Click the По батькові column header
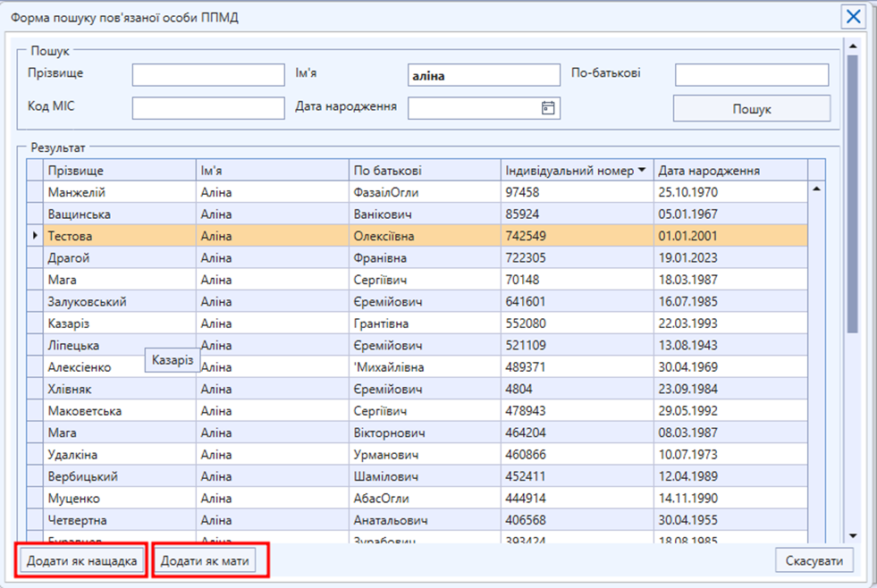This screenshot has width=877, height=588. [x=424, y=171]
